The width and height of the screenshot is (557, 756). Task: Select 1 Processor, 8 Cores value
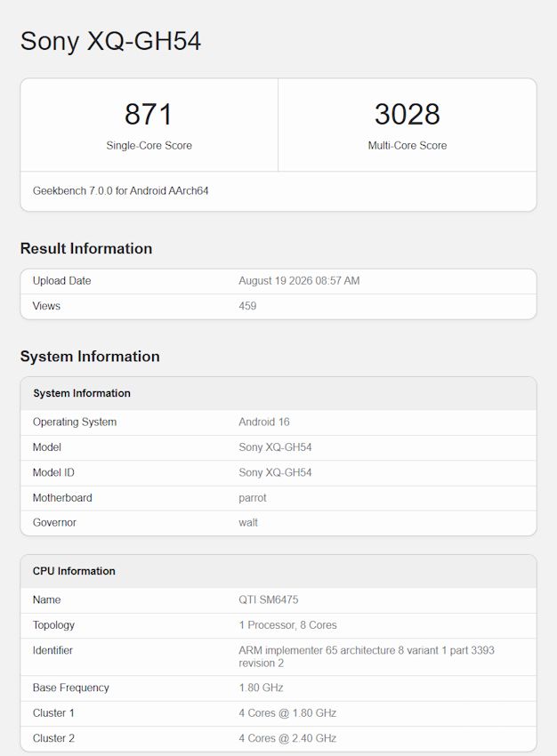(x=288, y=625)
